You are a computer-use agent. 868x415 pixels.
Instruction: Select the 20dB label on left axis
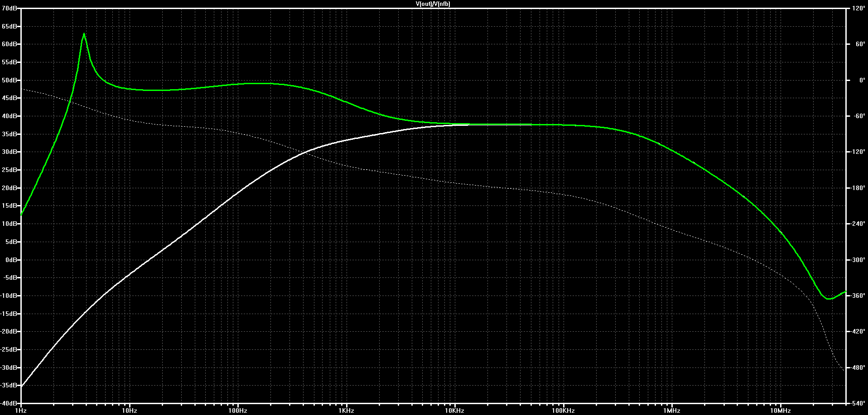10,188
